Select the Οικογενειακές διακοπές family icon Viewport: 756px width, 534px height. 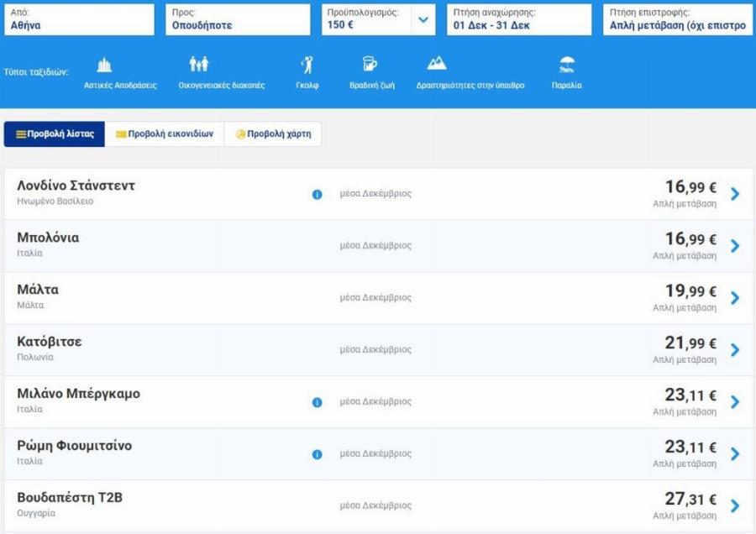[x=198, y=65]
